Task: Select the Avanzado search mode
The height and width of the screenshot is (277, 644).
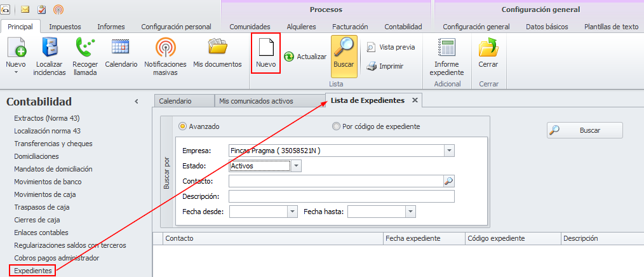Action: (x=199, y=126)
